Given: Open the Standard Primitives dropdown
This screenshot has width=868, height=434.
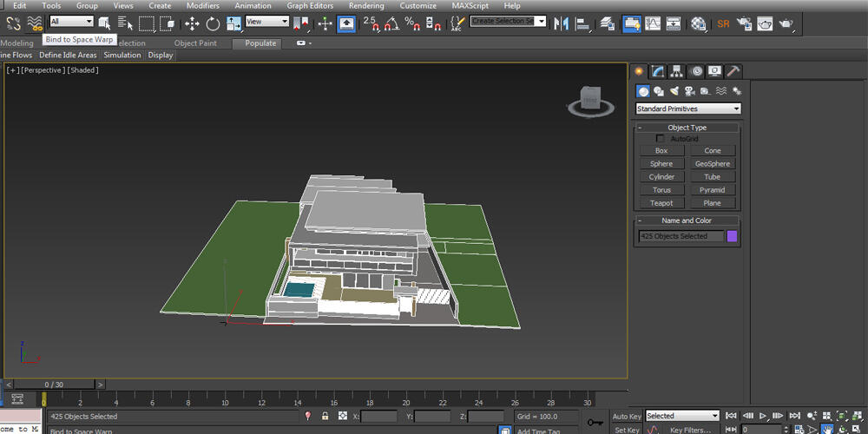Looking at the screenshot, I should pos(688,108).
